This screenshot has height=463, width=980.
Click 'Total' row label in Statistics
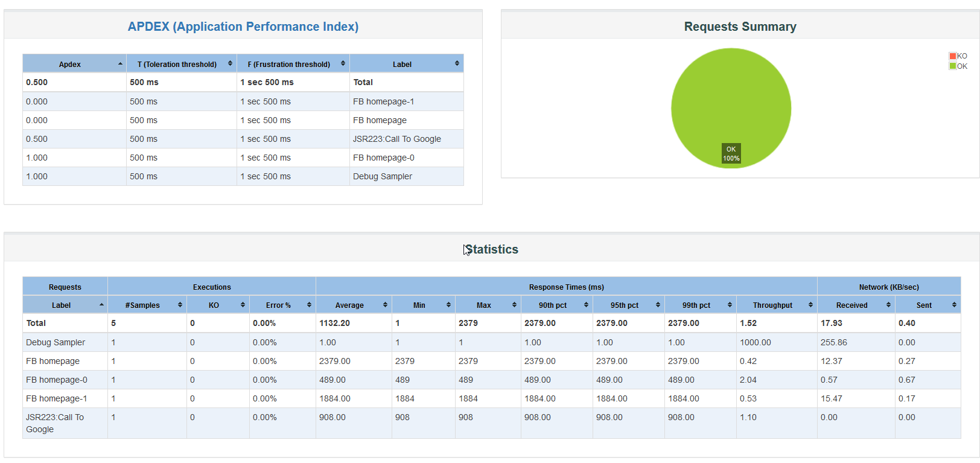tap(36, 323)
